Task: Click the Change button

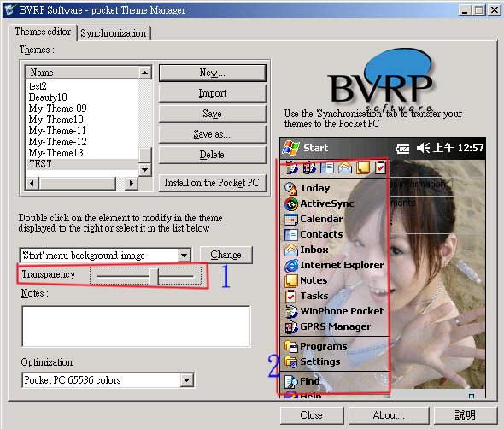Action: pyautogui.click(x=226, y=255)
